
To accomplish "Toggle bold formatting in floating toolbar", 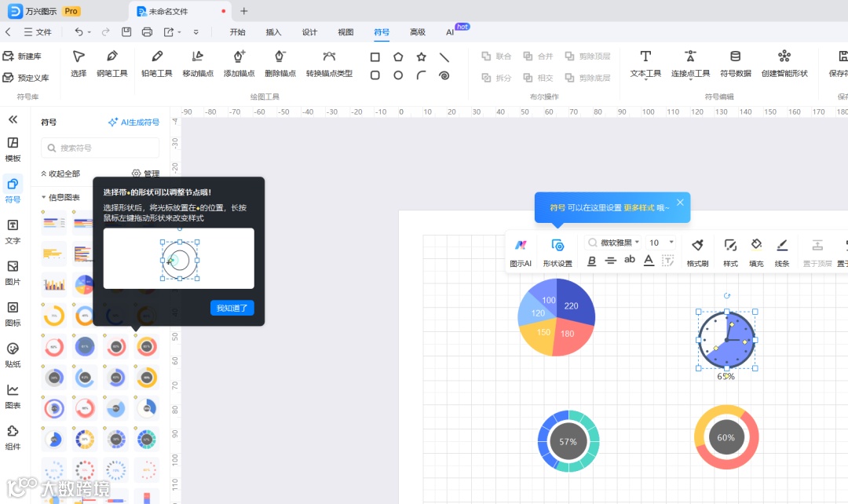I will pyautogui.click(x=592, y=261).
